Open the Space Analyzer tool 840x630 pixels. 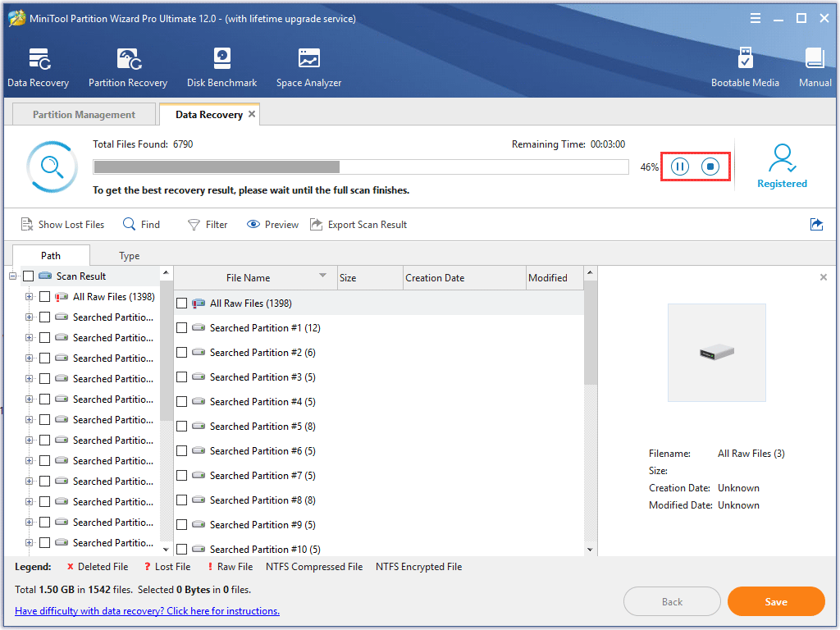(308, 67)
